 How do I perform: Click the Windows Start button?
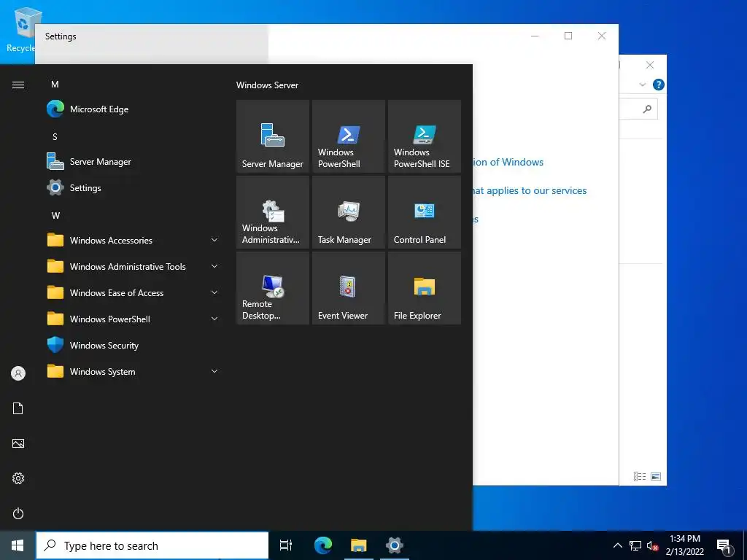tap(18, 545)
